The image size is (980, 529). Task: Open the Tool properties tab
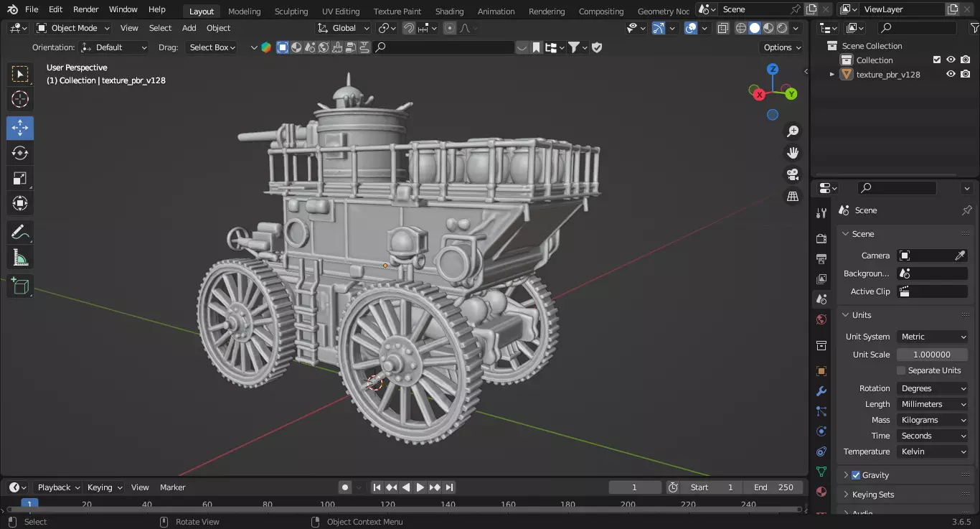821,213
